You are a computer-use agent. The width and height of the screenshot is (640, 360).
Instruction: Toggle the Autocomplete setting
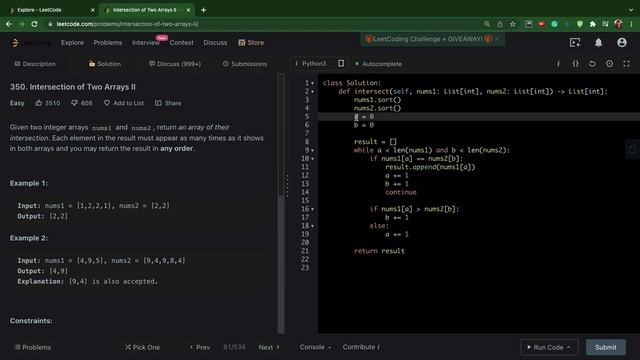click(x=378, y=64)
